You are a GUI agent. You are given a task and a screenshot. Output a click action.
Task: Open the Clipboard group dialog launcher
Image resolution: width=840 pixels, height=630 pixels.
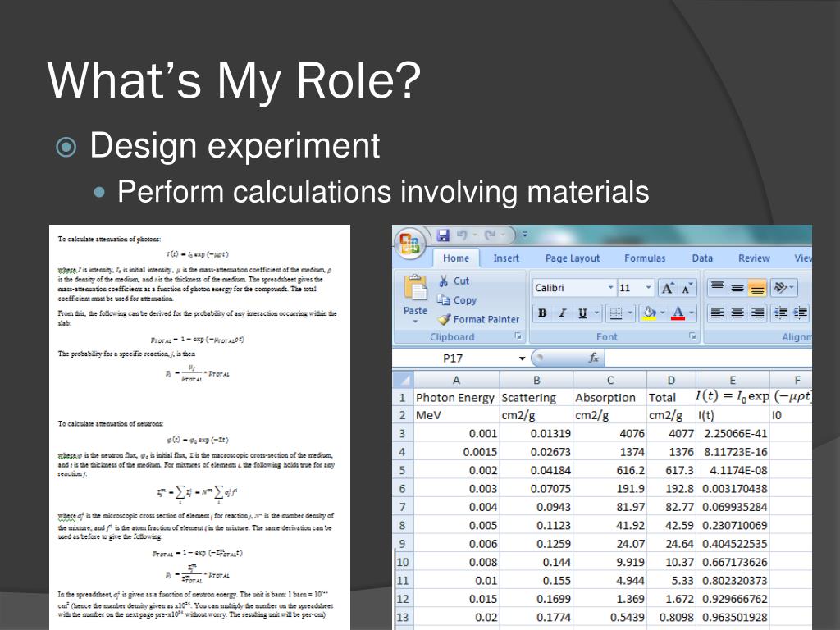pyautogui.click(x=518, y=336)
